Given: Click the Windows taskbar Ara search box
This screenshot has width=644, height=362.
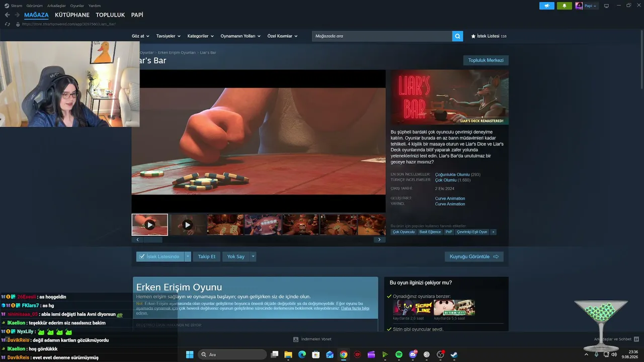Looking at the screenshot, I should pos(232,354).
